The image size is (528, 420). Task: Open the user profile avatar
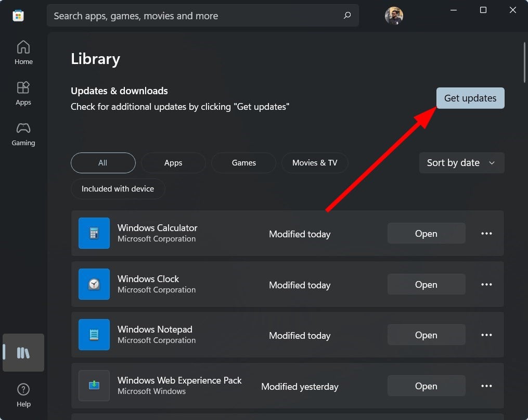point(394,16)
